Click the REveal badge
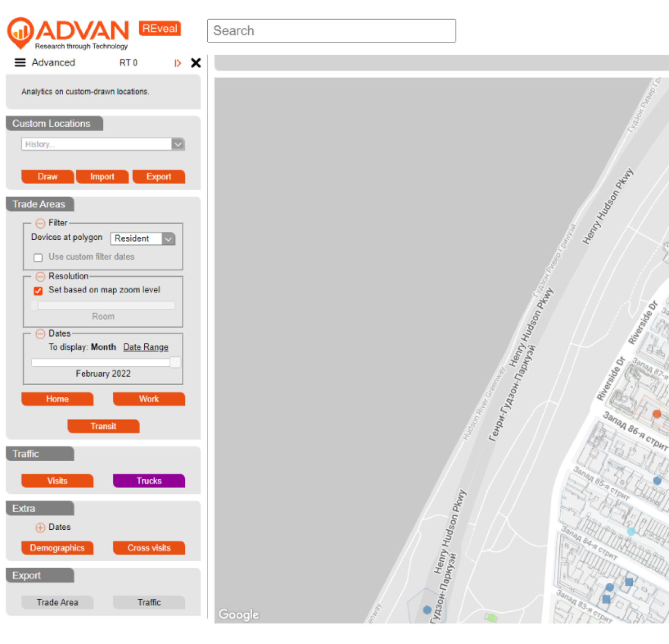Viewport: 669px width, 644px height. click(160, 28)
